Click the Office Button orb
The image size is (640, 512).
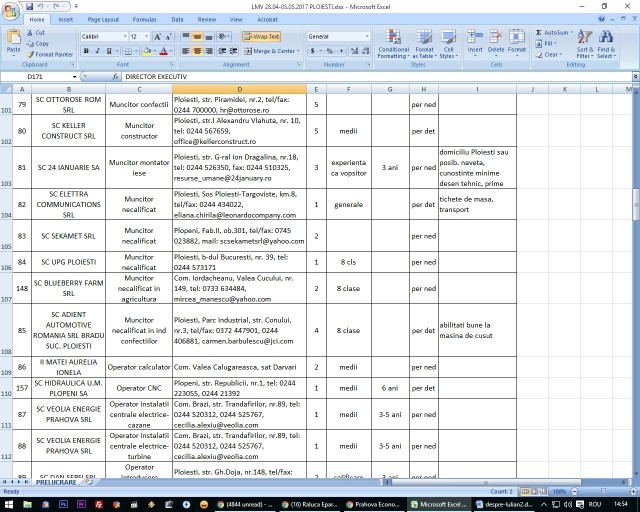click(10, 11)
